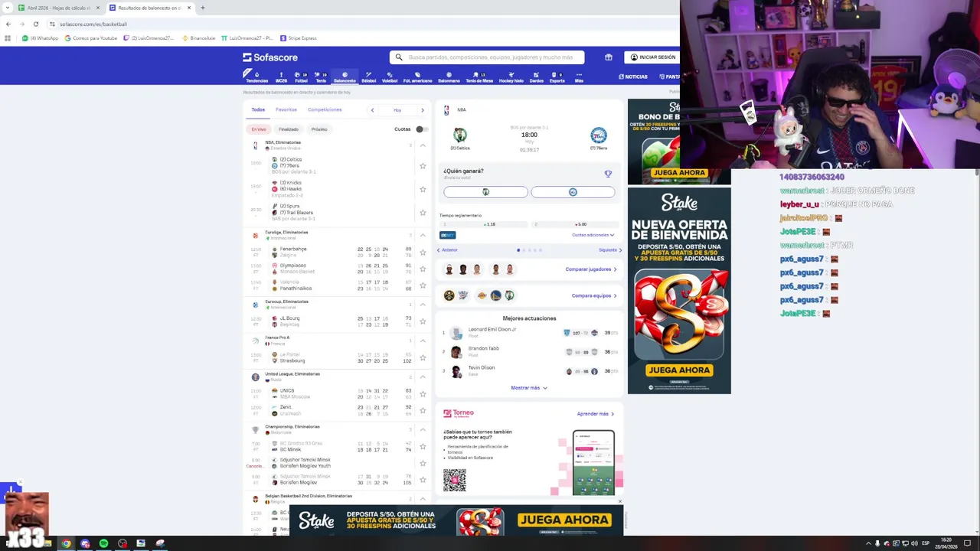980x551 pixels.
Task: Favorite the Olympiacos vs Monaco Basket star
Action: (x=423, y=269)
